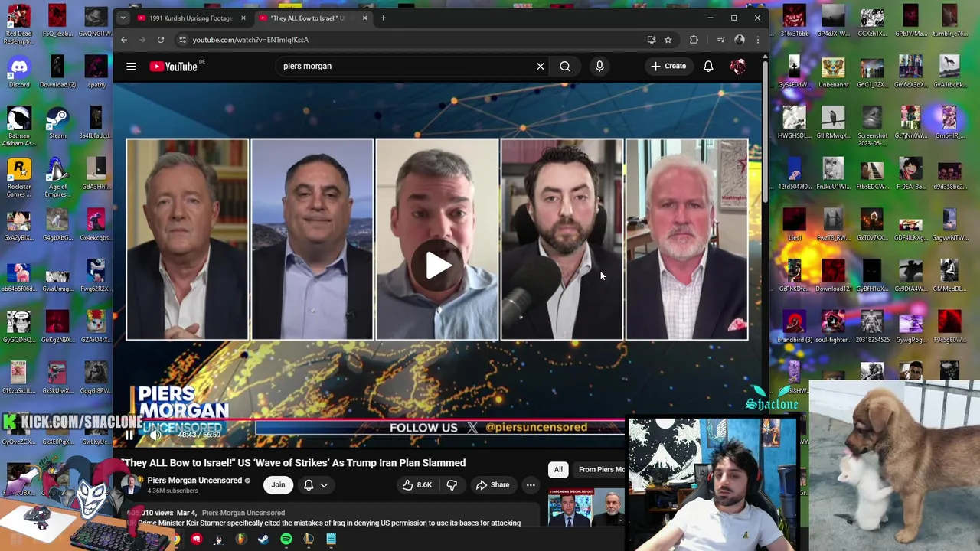This screenshot has height=551, width=980.
Task: Clear the 'piers morgan' search text
Action: 541,67
